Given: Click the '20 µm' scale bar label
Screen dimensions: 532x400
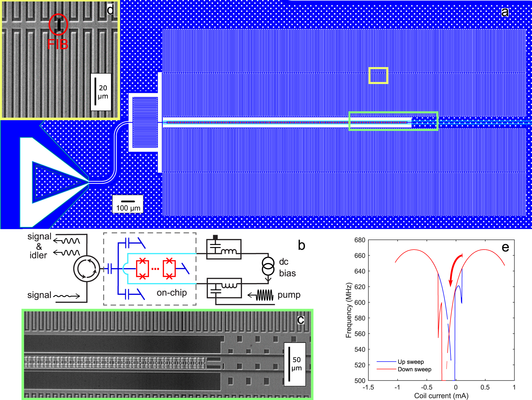Looking at the screenshot, I should [x=103, y=92].
